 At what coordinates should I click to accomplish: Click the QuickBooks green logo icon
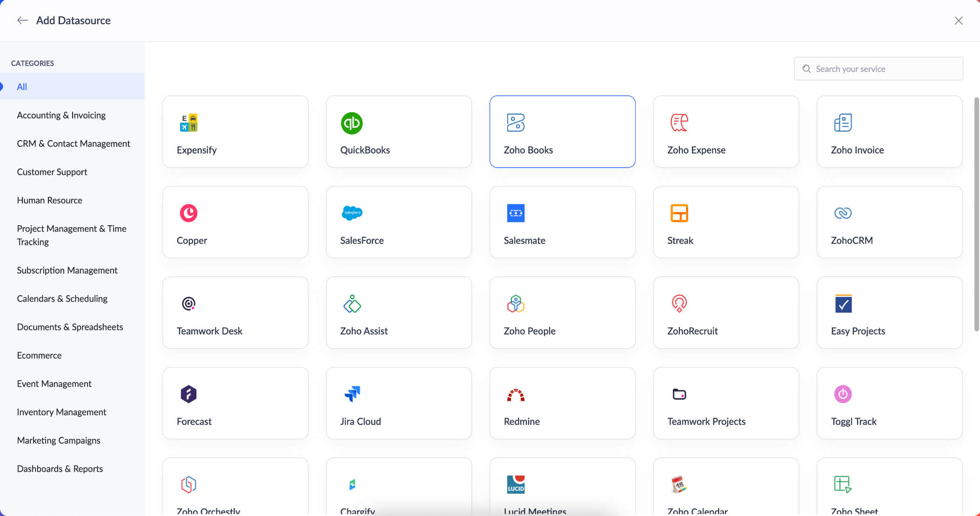click(351, 123)
